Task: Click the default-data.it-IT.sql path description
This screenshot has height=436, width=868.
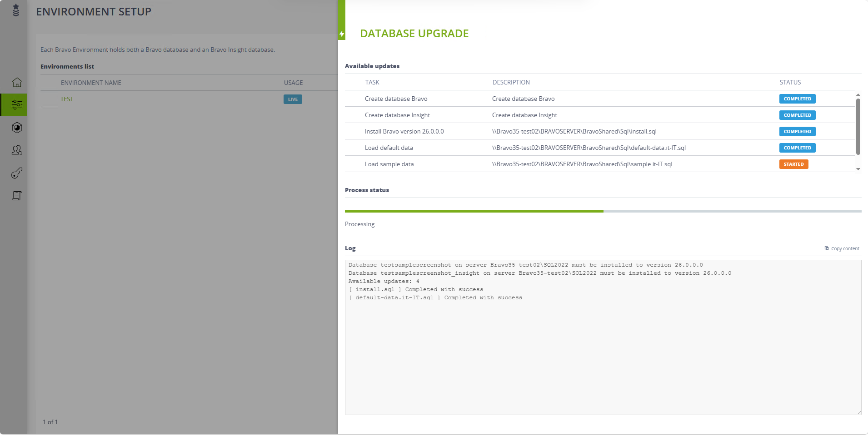Action: tap(589, 148)
